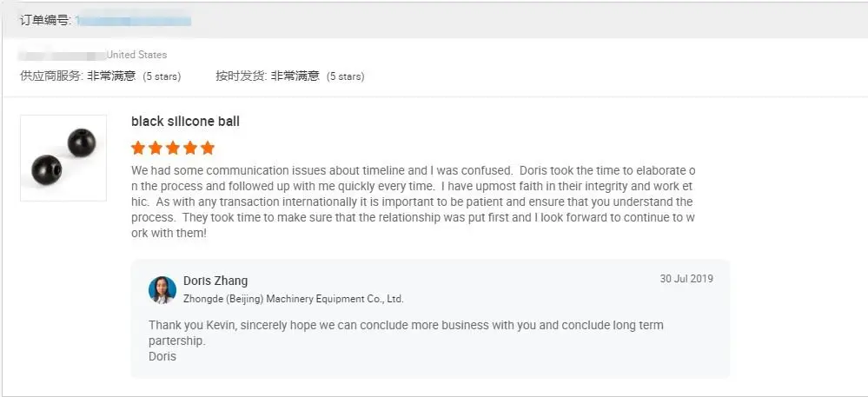Click the 订单编号 order number label
The image size is (868, 397).
pos(45,19)
